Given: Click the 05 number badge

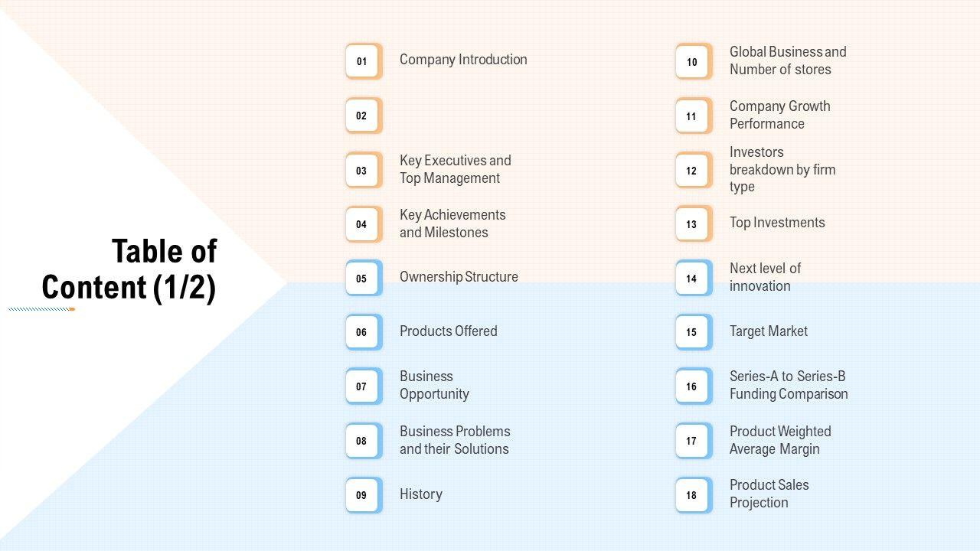Looking at the screenshot, I should [x=362, y=279].
